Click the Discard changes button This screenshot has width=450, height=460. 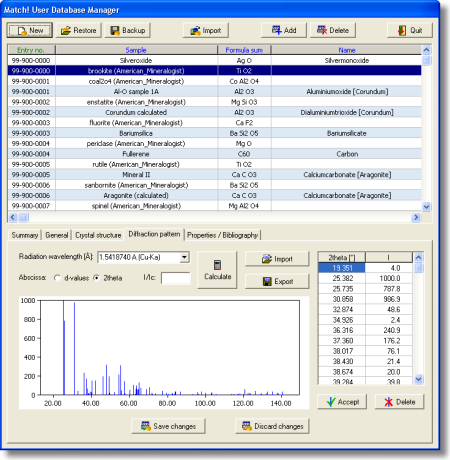click(272, 426)
